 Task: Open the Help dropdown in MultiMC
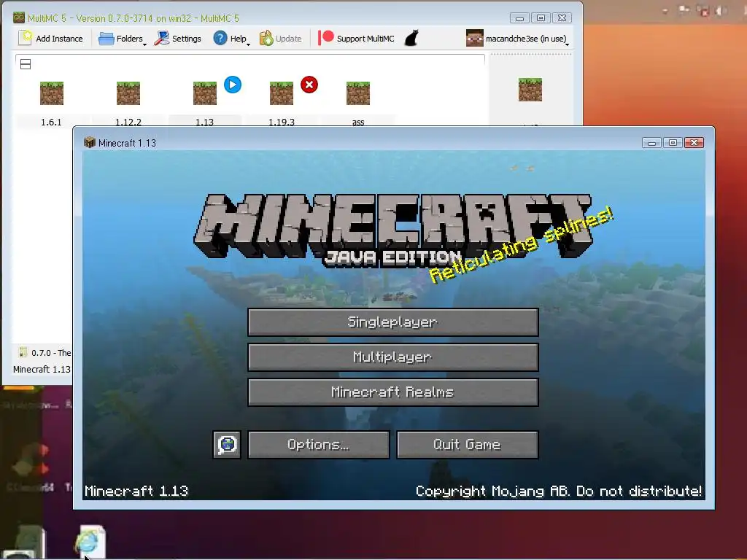231,39
